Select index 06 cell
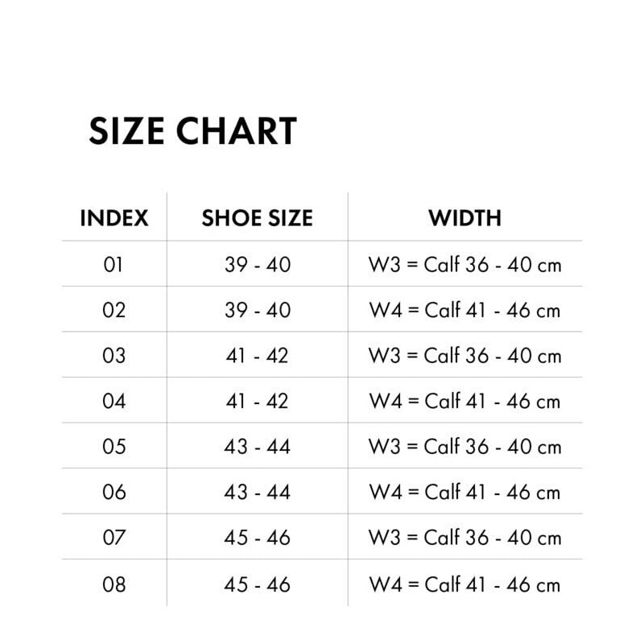644x644 pixels. [114, 492]
